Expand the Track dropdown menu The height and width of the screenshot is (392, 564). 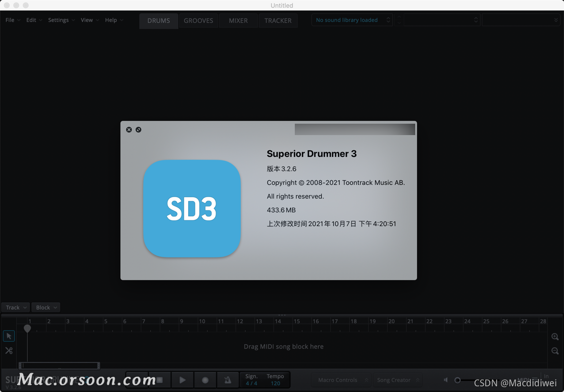pos(16,308)
